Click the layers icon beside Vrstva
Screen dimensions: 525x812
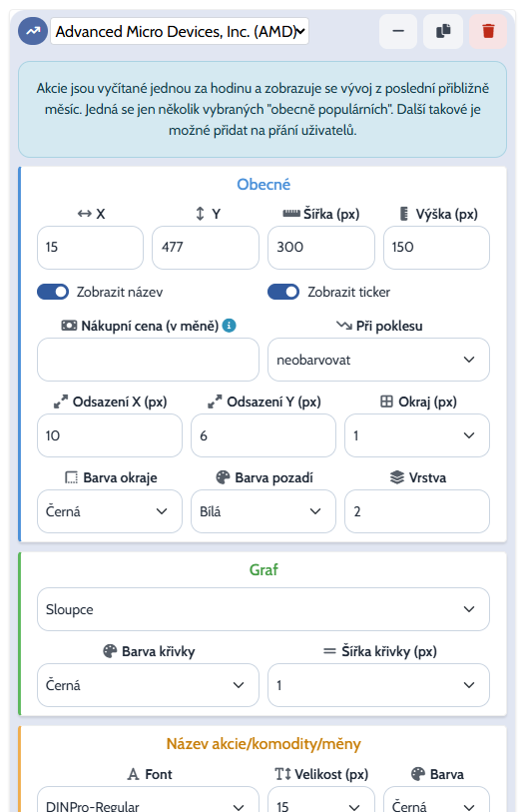click(396, 477)
